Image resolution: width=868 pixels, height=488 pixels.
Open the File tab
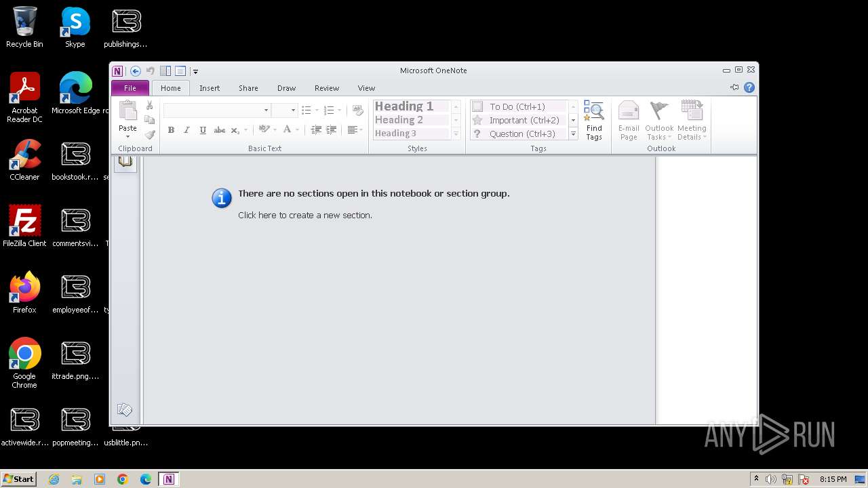[130, 88]
